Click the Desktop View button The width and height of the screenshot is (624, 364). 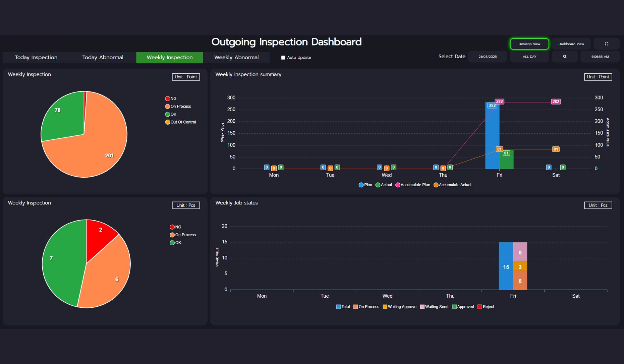[x=529, y=44]
